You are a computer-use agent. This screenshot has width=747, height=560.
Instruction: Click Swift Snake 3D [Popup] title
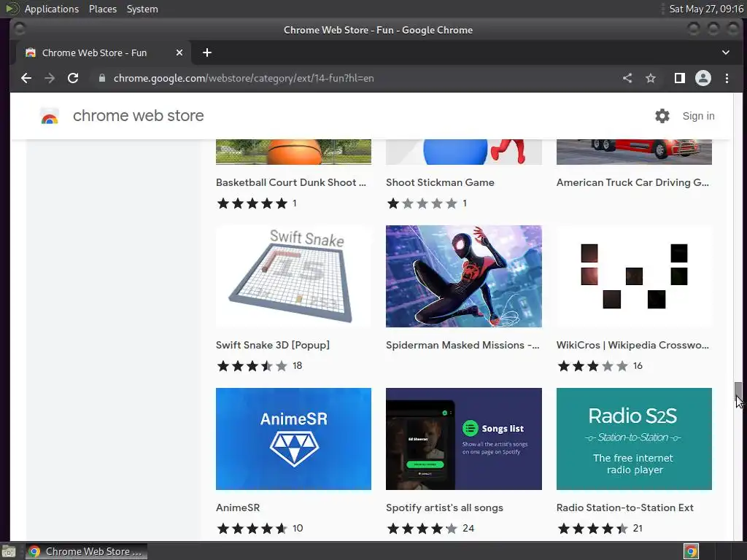pyautogui.click(x=273, y=345)
